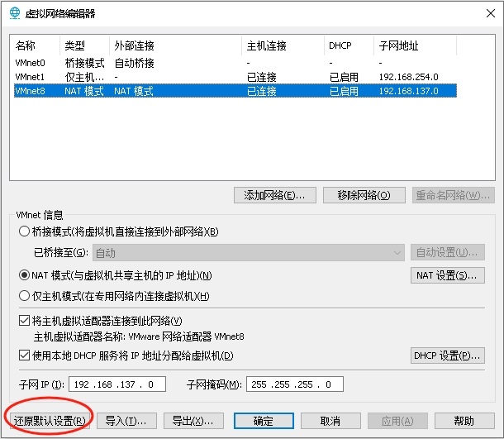Select the NAT 模式 radio button
Image resolution: width=504 pixels, height=439 pixels.
point(25,275)
